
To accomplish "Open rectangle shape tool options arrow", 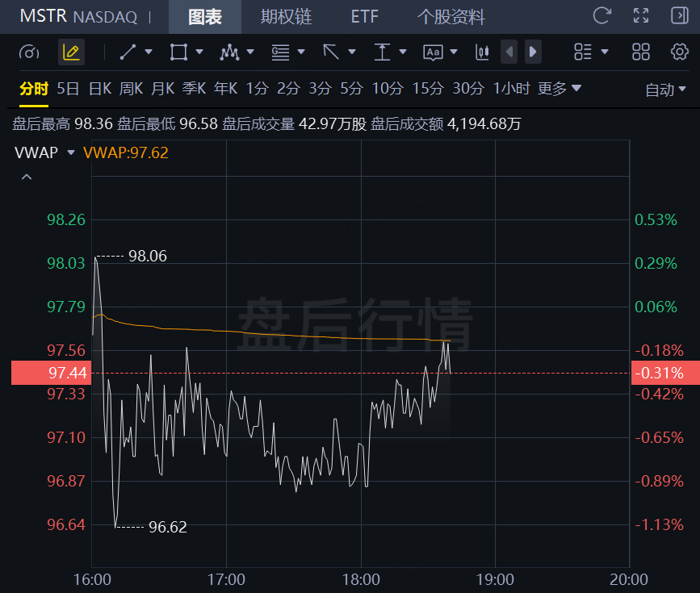I will click(x=199, y=52).
